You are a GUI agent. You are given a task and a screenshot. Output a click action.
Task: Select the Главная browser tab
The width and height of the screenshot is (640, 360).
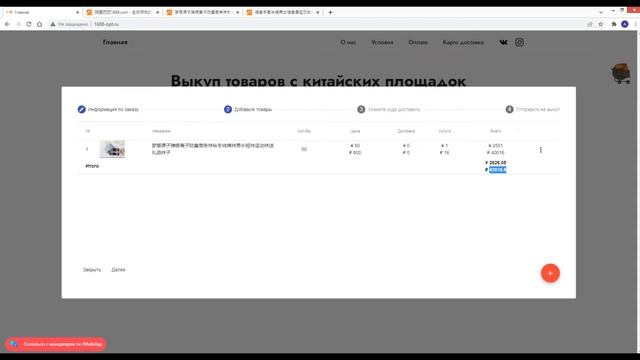coord(41,12)
